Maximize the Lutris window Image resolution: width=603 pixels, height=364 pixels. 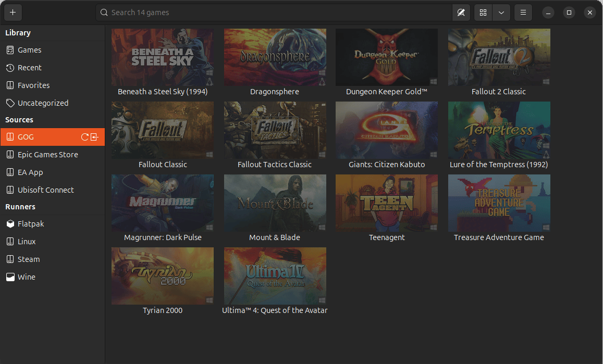click(569, 12)
